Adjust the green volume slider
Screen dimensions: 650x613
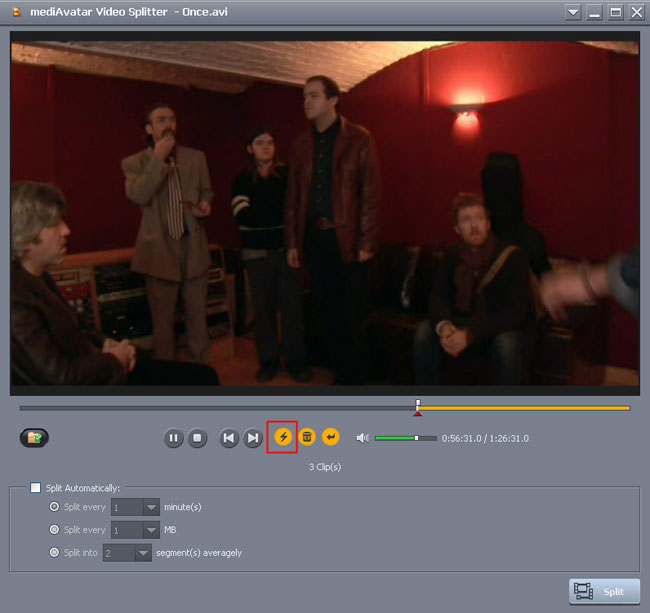tap(405, 438)
